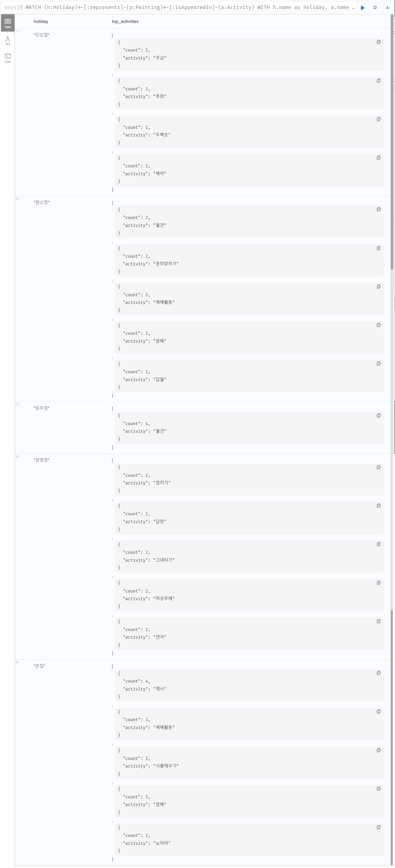Screen dimensions: 395x868
Task: Copy the 중추절 월견 entry
Action: tap(378, 415)
